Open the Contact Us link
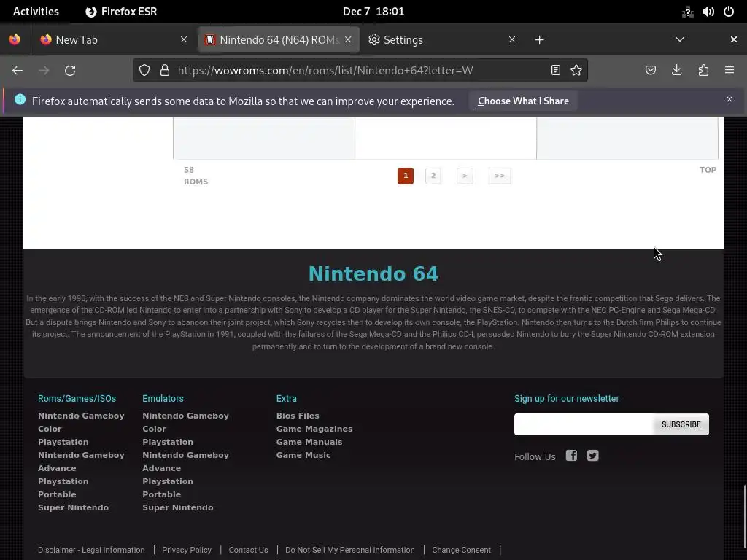The image size is (747, 560). coord(248,550)
